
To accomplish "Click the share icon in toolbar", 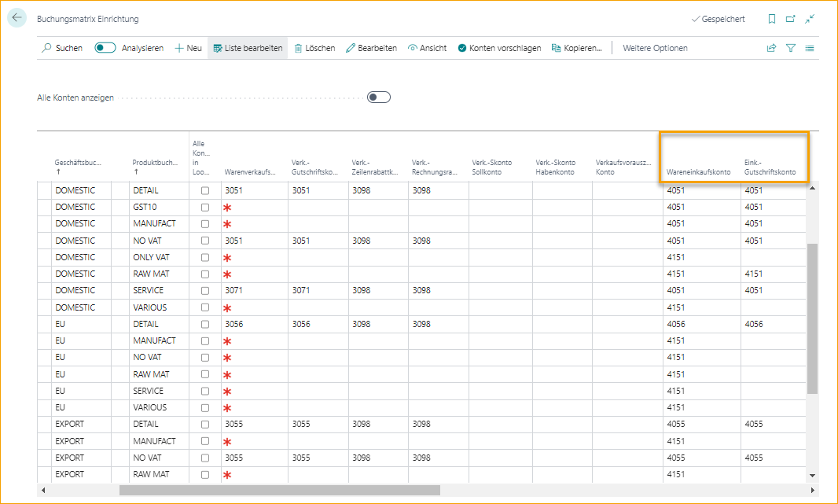I will [772, 48].
